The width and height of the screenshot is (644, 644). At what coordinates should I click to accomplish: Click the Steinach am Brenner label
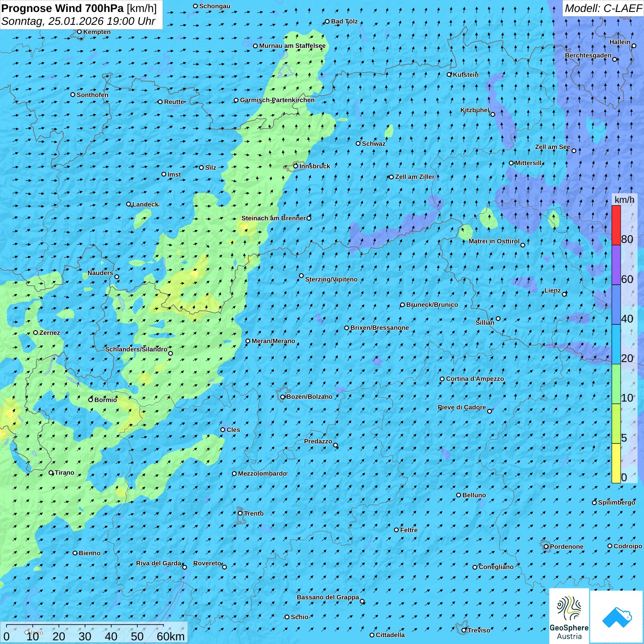point(273,218)
